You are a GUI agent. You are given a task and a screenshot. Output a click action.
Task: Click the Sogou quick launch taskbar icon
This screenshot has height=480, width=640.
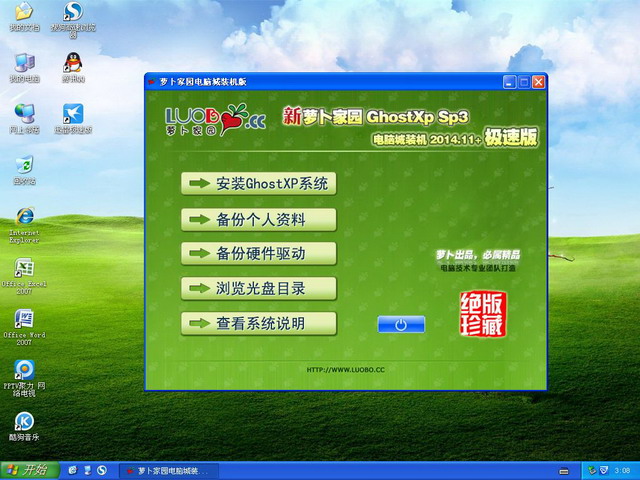click(102, 471)
